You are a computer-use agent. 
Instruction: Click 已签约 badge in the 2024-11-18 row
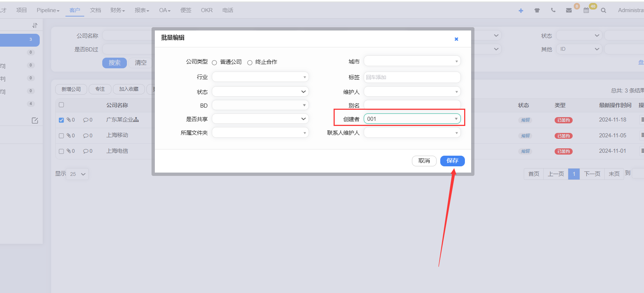[563, 120]
